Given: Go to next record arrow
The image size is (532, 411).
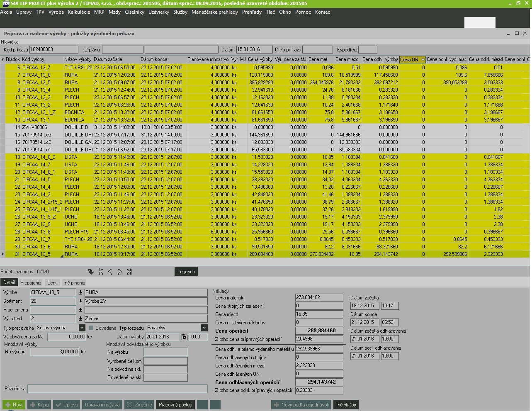Looking at the screenshot, I should [x=120, y=272].
